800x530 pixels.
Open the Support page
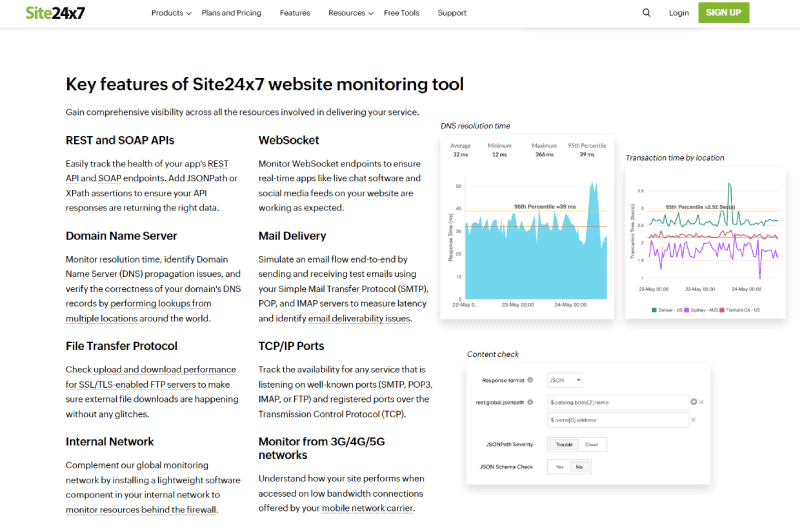452,13
